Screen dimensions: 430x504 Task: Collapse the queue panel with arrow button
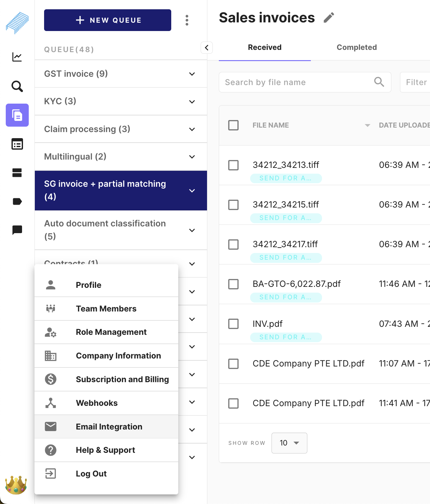[x=207, y=48]
